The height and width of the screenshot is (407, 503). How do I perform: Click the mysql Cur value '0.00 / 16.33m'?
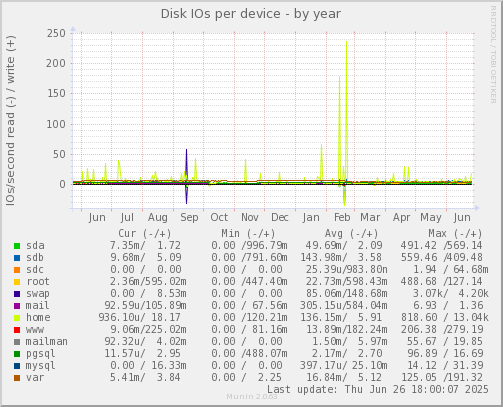click(x=148, y=366)
